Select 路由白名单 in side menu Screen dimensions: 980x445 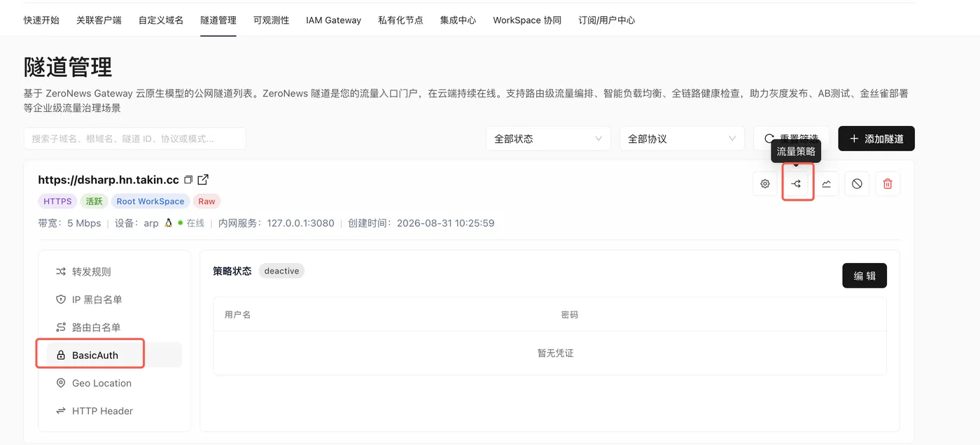pos(114,327)
